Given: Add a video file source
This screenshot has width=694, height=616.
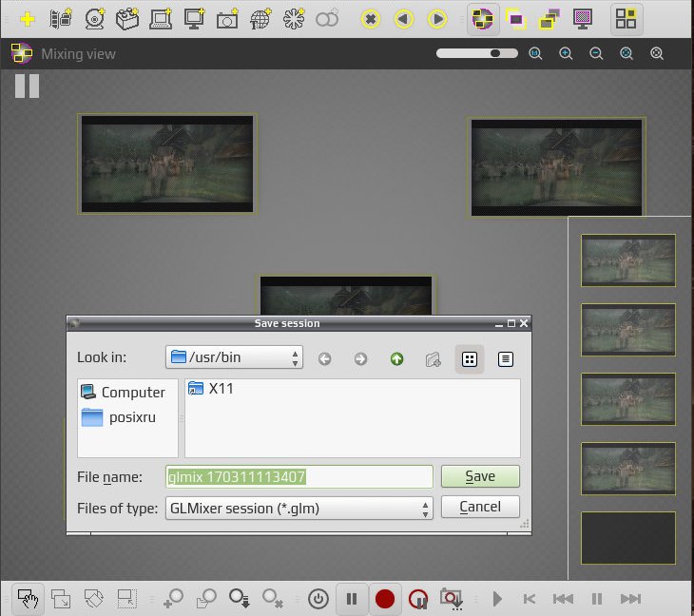Looking at the screenshot, I should click(x=61, y=19).
